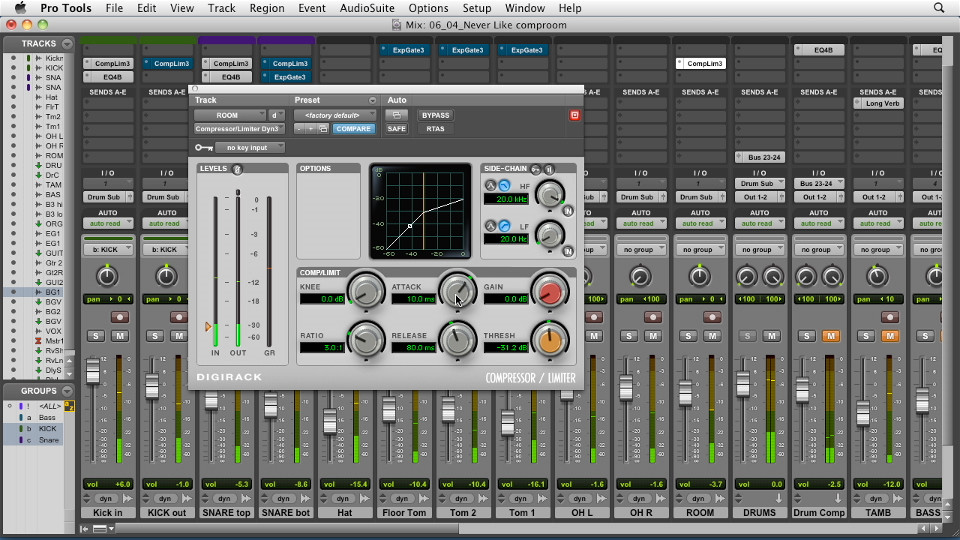960x540 pixels.
Task: Toggle the LF filter enable IN button
Action: tap(568, 251)
